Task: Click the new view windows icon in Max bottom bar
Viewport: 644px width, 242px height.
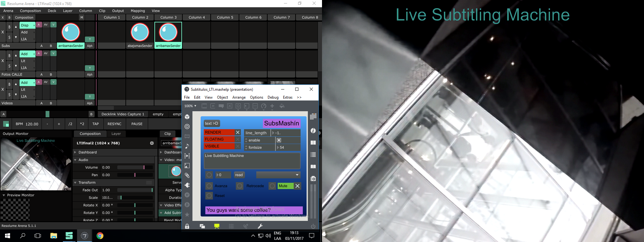Action: (202, 226)
